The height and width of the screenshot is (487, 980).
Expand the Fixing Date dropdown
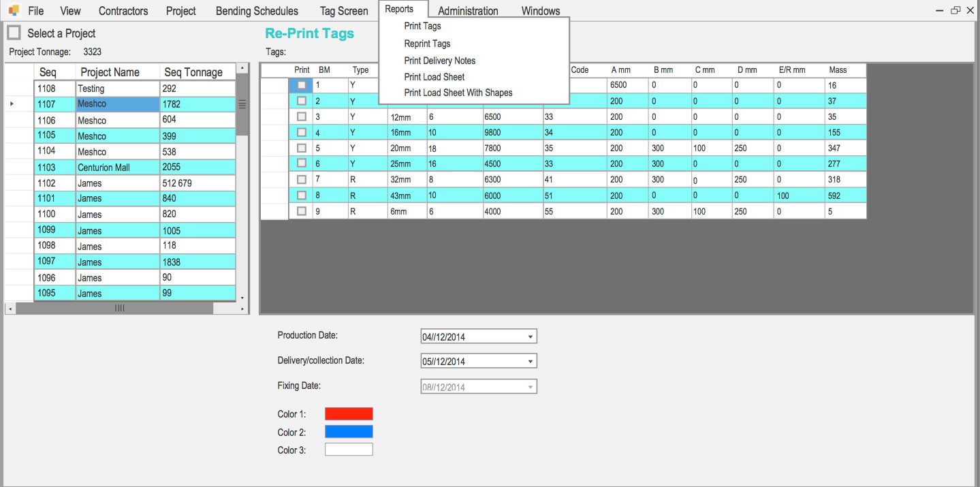point(531,386)
